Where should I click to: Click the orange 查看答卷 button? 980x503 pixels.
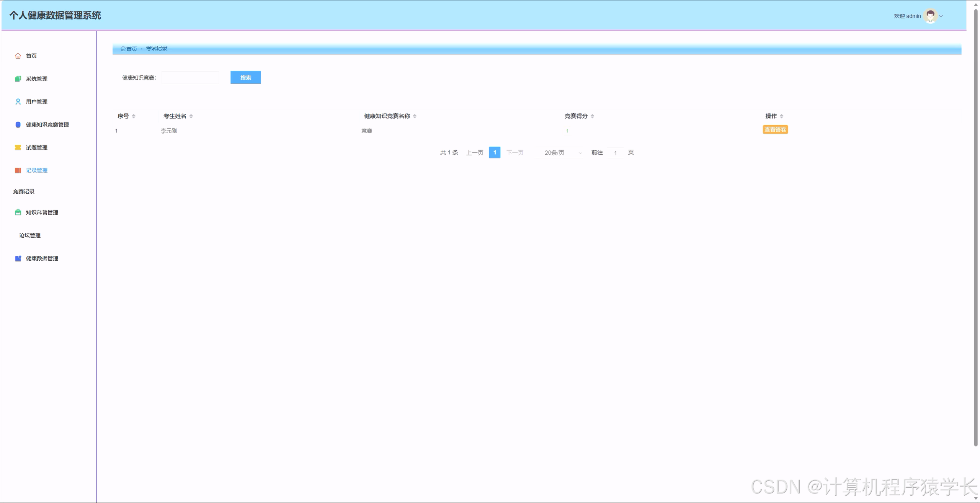coord(775,130)
